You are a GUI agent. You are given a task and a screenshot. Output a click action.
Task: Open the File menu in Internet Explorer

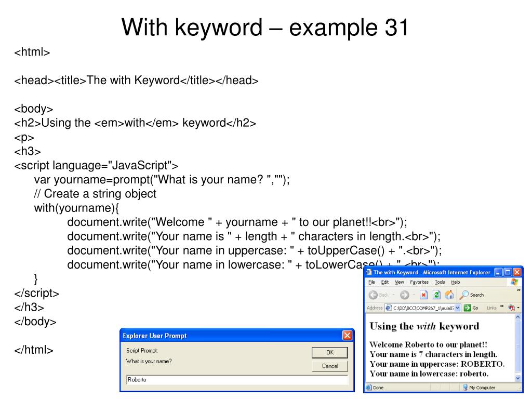pos(371,282)
